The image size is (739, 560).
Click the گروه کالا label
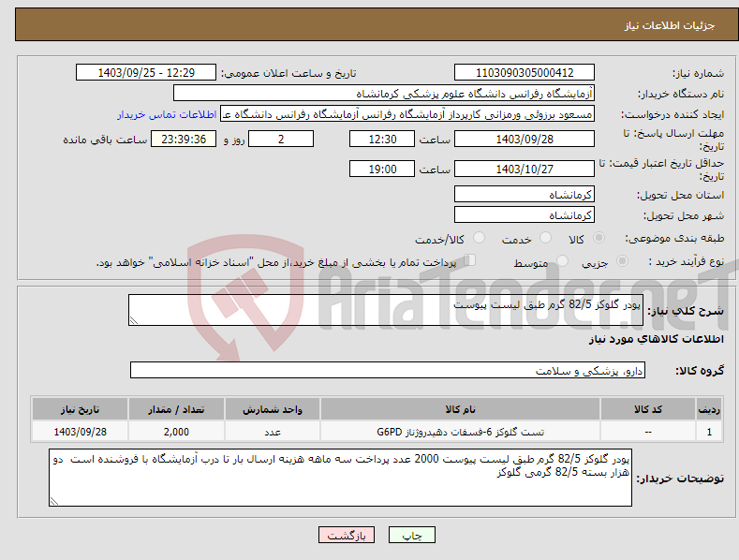[700, 371]
